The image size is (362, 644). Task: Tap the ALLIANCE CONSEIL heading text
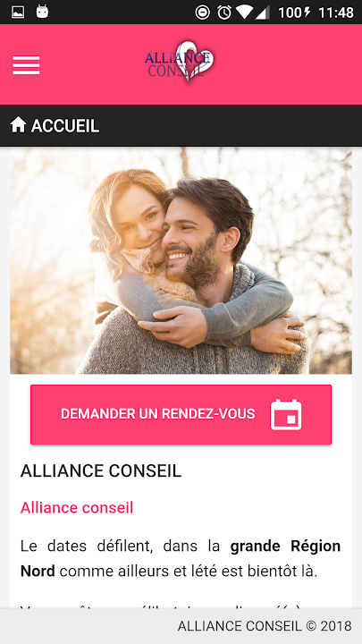click(101, 470)
